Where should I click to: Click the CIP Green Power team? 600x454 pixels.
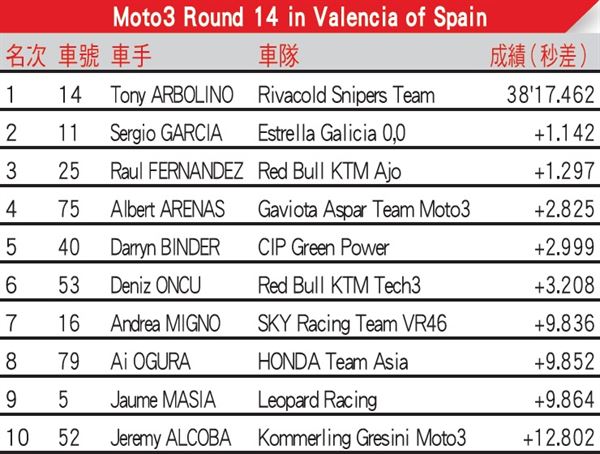[323, 247]
